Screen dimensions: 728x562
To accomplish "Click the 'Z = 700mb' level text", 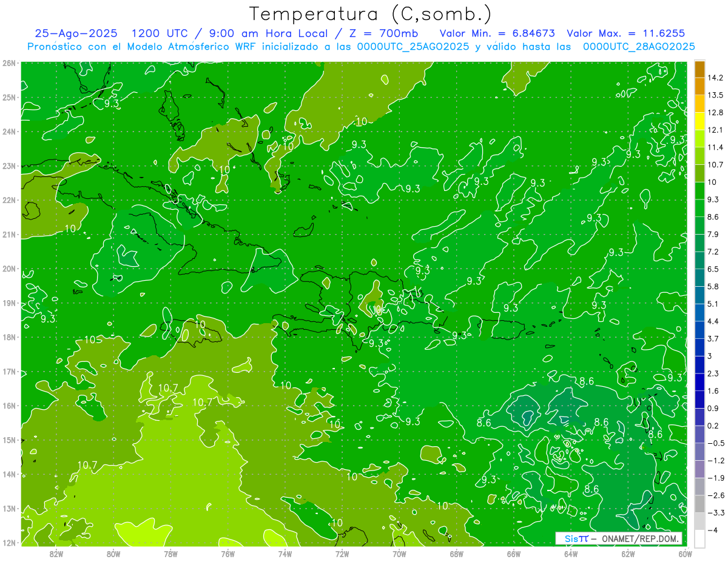I will tap(382, 34).
